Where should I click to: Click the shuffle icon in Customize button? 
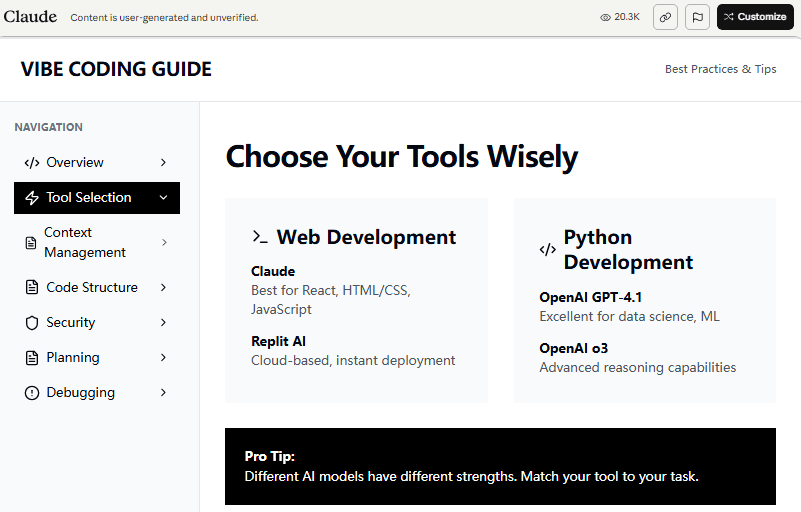click(x=728, y=17)
